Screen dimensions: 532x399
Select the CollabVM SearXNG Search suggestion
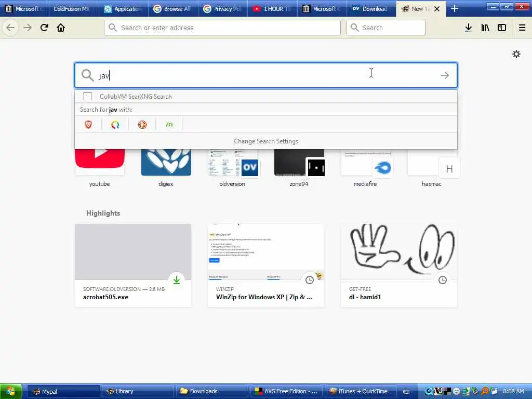pos(266,96)
